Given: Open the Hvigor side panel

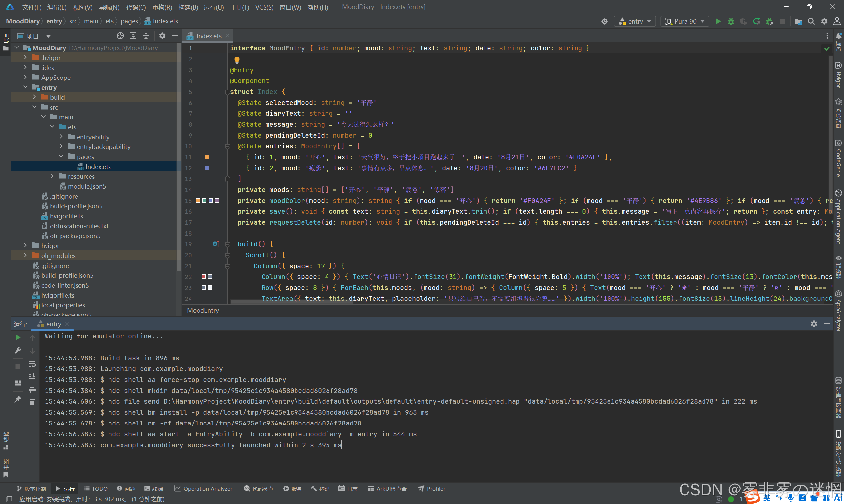Looking at the screenshot, I should [838, 75].
